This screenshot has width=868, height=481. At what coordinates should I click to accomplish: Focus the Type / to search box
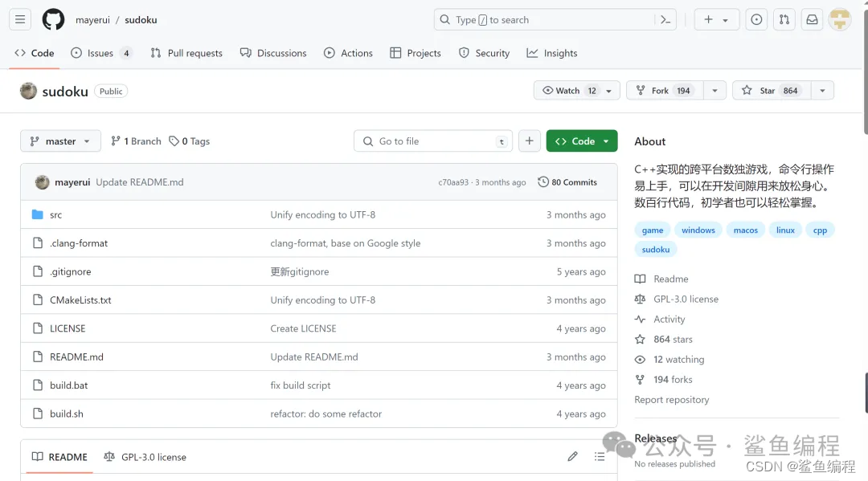pos(544,20)
